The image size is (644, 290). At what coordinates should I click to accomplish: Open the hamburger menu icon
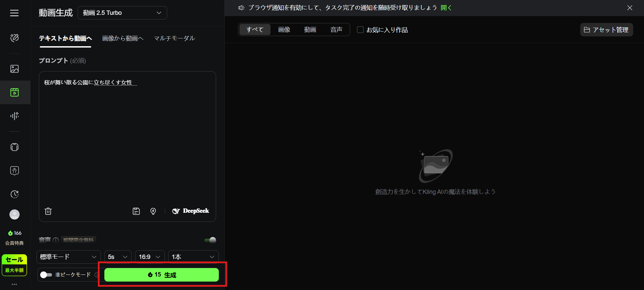(x=14, y=13)
